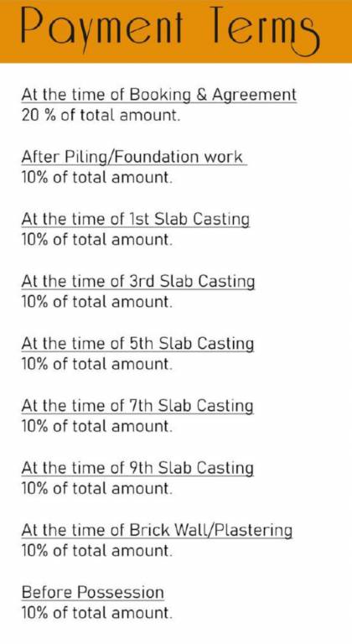
Task: Click 'At the time of 3rd Slab Casting' heading
Action: point(138,282)
